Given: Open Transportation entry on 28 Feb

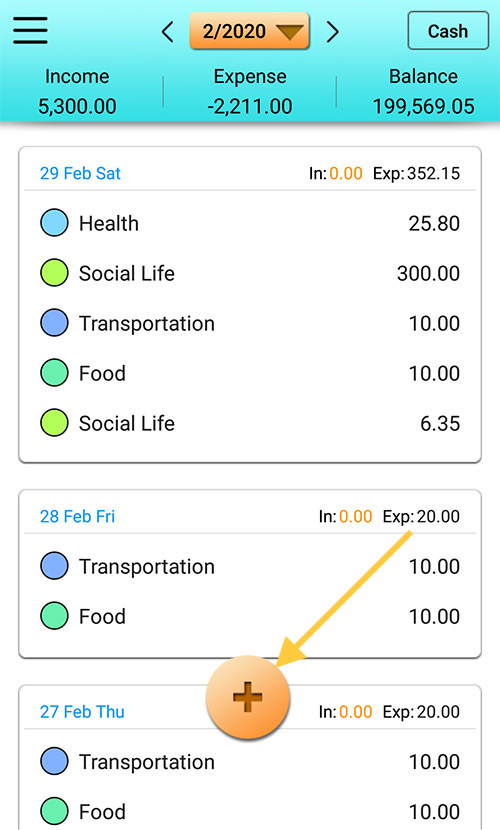Looking at the screenshot, I should click(250, 566).
